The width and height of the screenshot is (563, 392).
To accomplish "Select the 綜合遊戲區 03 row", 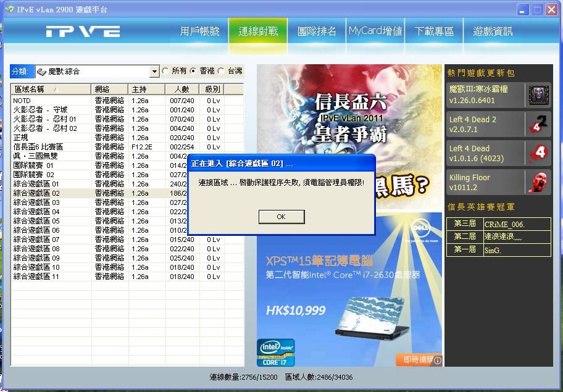I will 127,202.
